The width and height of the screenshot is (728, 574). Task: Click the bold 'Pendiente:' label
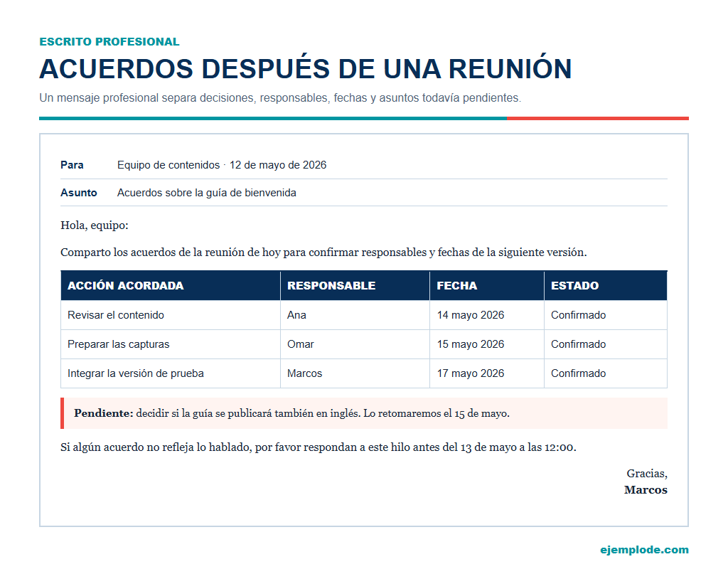(x=104, y=413)
